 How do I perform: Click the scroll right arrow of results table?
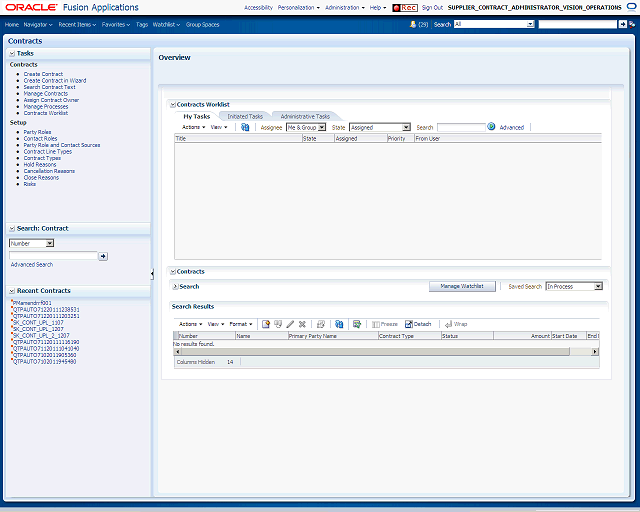[x=595, y=352]
